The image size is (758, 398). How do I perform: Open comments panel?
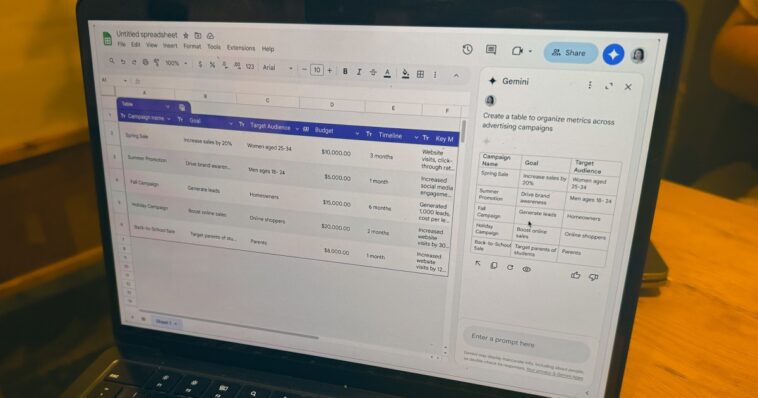coord(491,50)
